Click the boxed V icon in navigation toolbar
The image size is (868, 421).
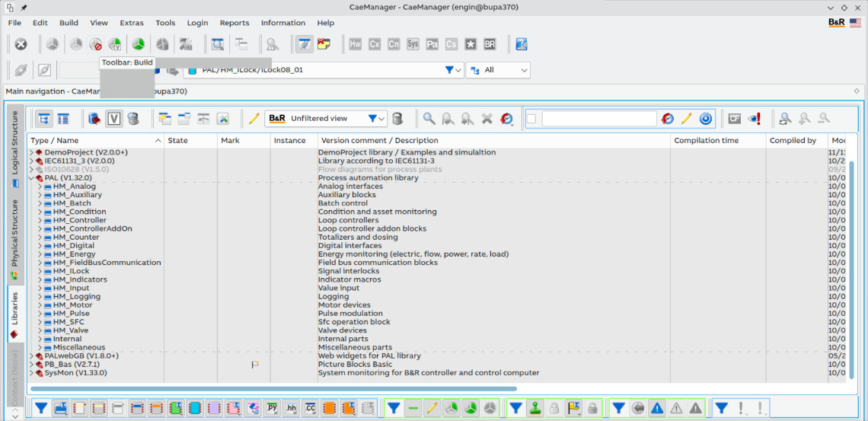tap(113, 119)
